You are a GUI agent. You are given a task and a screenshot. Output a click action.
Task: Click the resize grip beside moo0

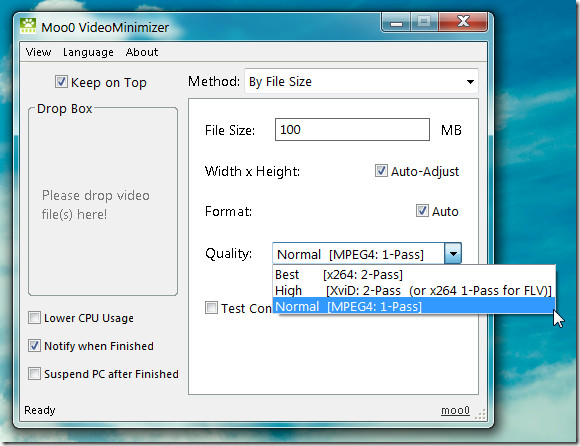480,414
